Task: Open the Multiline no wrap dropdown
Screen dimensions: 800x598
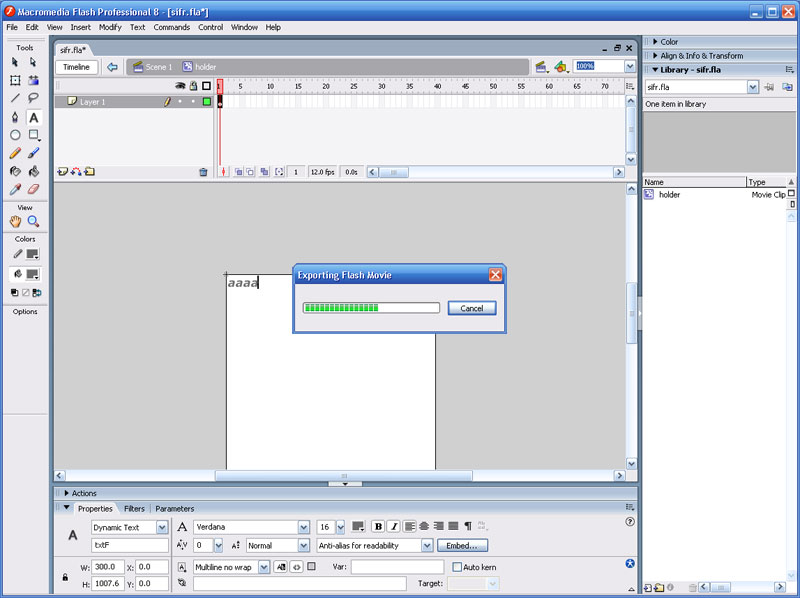Action: pos(264,567)
